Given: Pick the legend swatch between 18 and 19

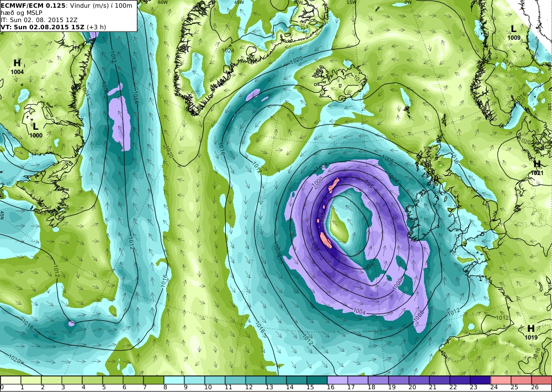Looking at the screenshot, I should coord(378,380).
